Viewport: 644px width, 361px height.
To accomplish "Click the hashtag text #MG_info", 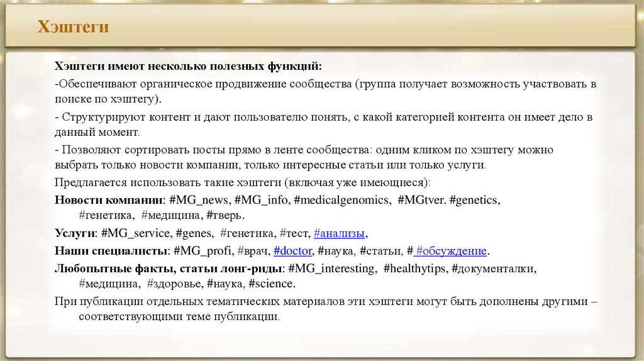I will (261, 200).
